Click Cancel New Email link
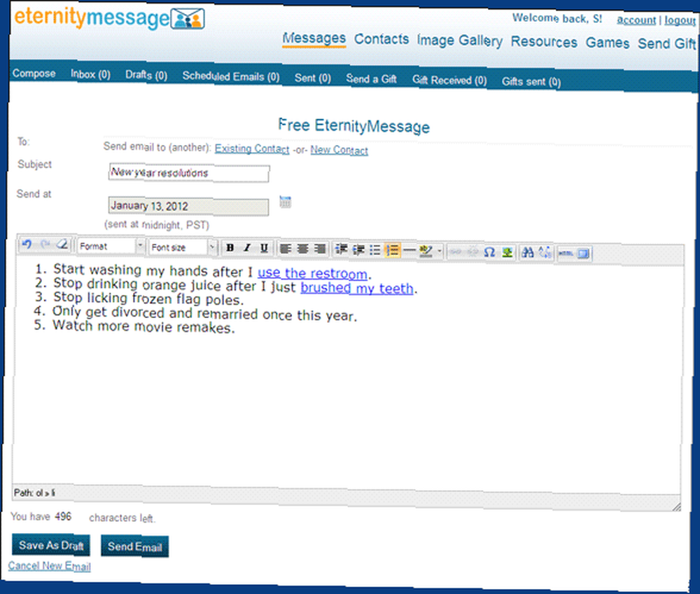The height and width of the screenshot is (594, 700). click(x=49, y=566)
